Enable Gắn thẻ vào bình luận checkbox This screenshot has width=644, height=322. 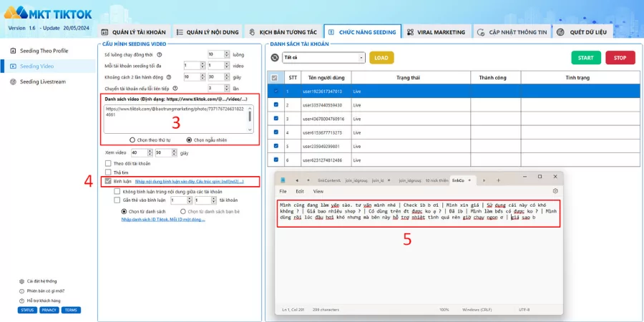pos(117,200)
